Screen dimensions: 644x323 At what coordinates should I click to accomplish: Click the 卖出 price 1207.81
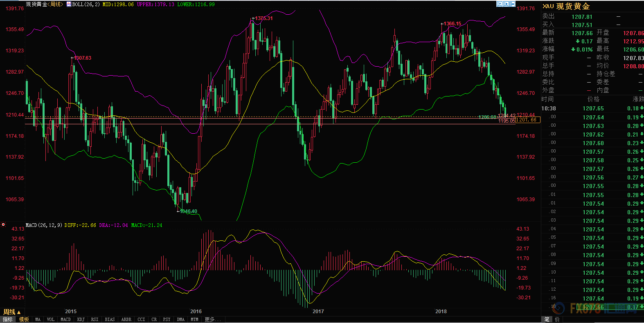582,17
